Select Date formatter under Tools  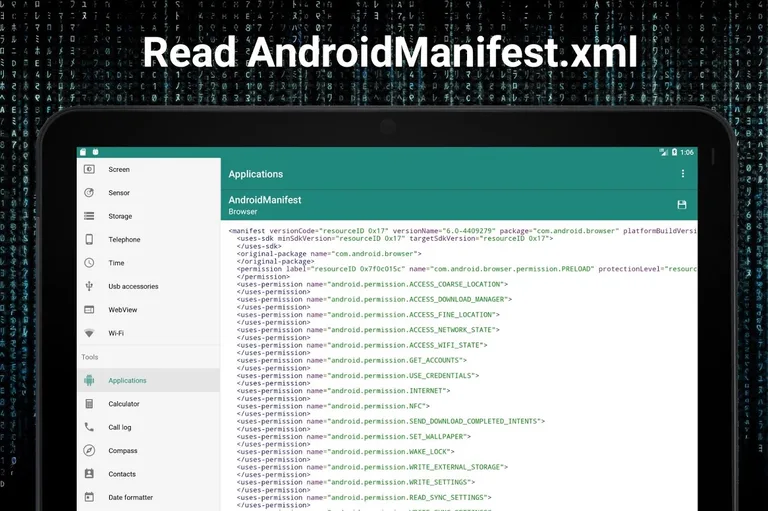click(x=149, y=497)
